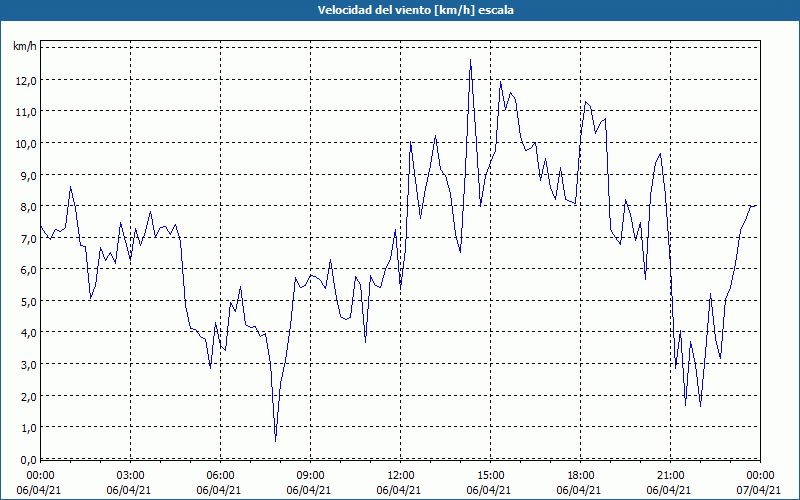Select the "21:00" time label

click(x=670, y=476)
